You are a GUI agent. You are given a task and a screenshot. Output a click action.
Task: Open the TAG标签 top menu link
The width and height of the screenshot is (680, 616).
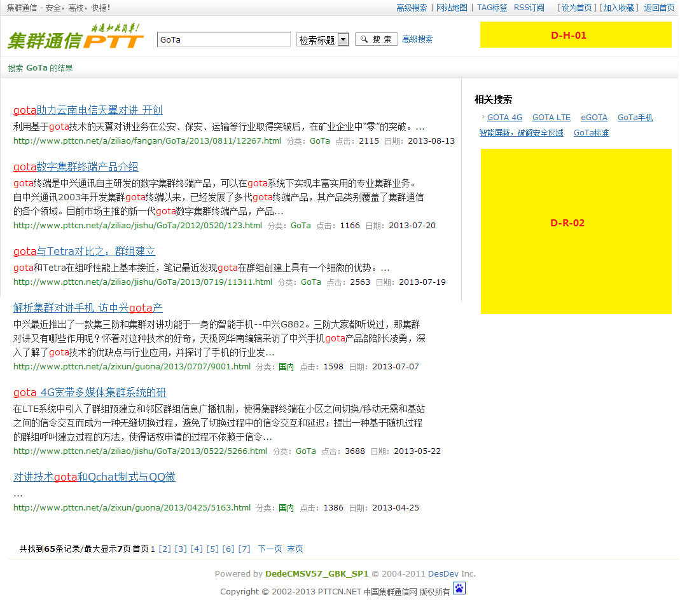point(492,8)
